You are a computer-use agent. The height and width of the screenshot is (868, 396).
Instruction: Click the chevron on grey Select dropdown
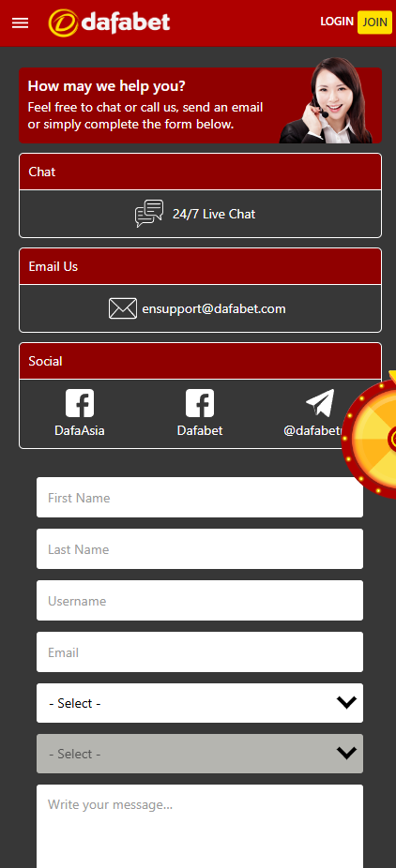coord(346,753)
